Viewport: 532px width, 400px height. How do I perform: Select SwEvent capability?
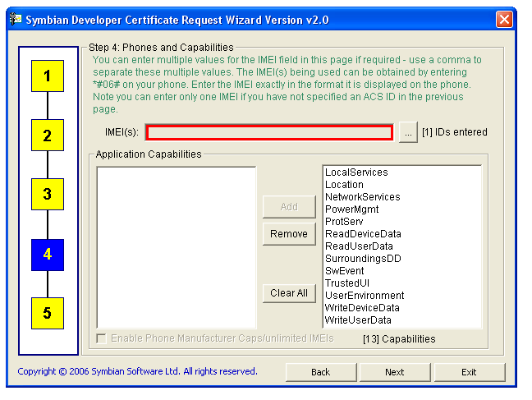pos(344,270)
